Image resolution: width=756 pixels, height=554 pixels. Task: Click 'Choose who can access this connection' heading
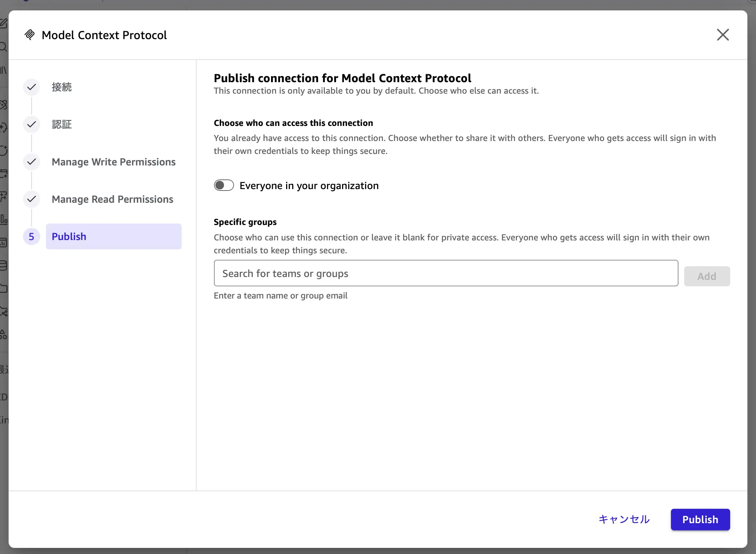click(x=293, y=123)
